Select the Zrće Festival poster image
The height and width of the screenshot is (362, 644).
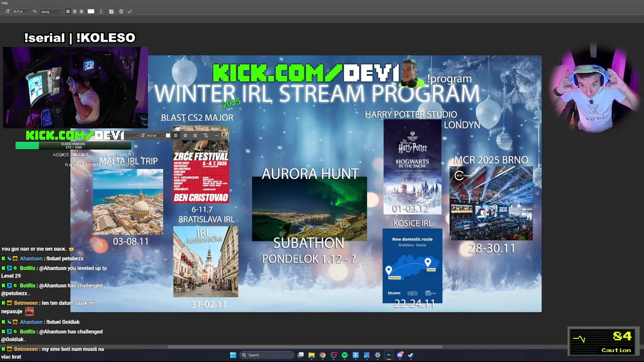[x=201, y=165]
